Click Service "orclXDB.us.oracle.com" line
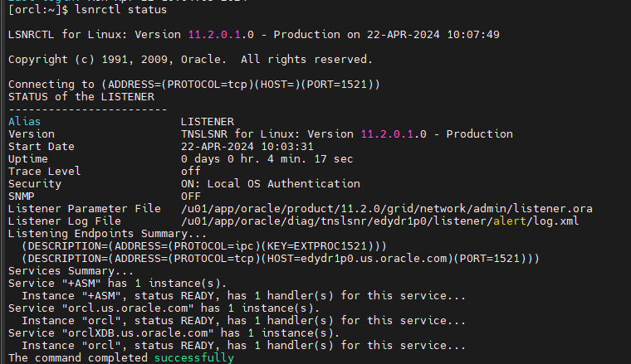The height and width of the screenshot is (364, 631). [174, 333]
